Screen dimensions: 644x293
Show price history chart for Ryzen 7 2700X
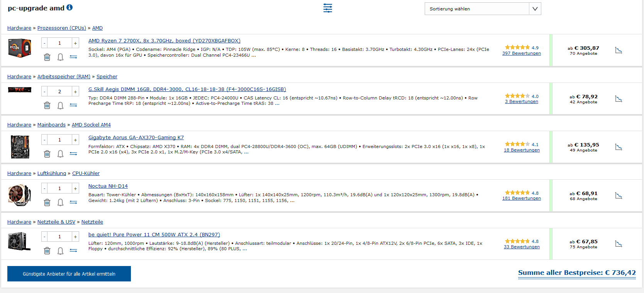[619, 51]
